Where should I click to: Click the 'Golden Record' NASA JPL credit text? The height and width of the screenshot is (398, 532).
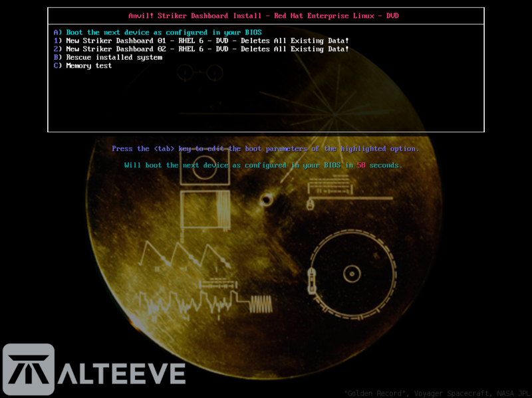(438, 393)
